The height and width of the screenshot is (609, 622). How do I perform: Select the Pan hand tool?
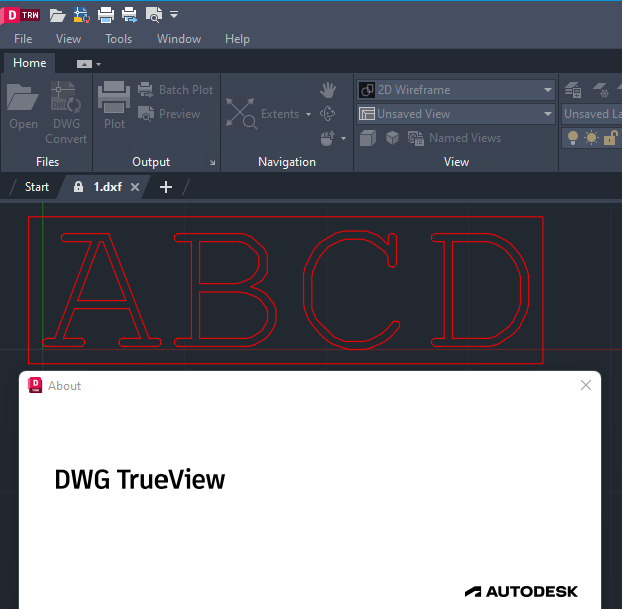coord(328,90)
